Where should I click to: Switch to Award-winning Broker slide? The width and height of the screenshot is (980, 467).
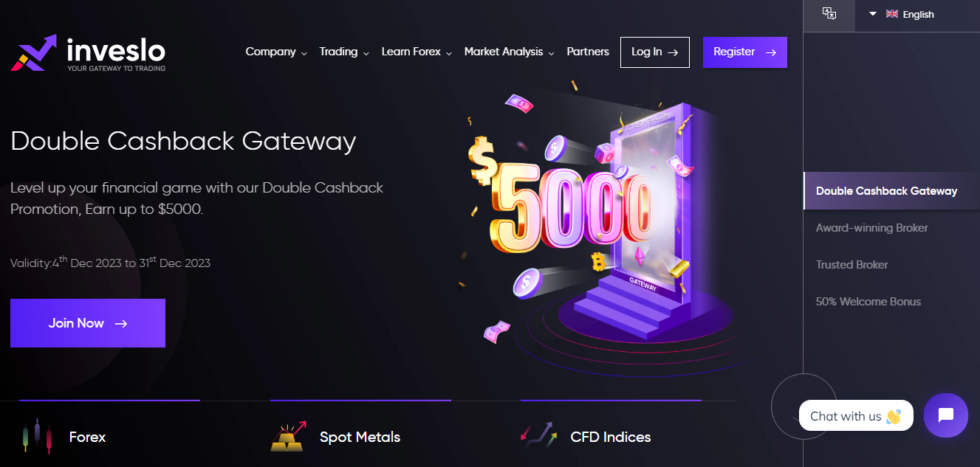(x=871, y=228)
